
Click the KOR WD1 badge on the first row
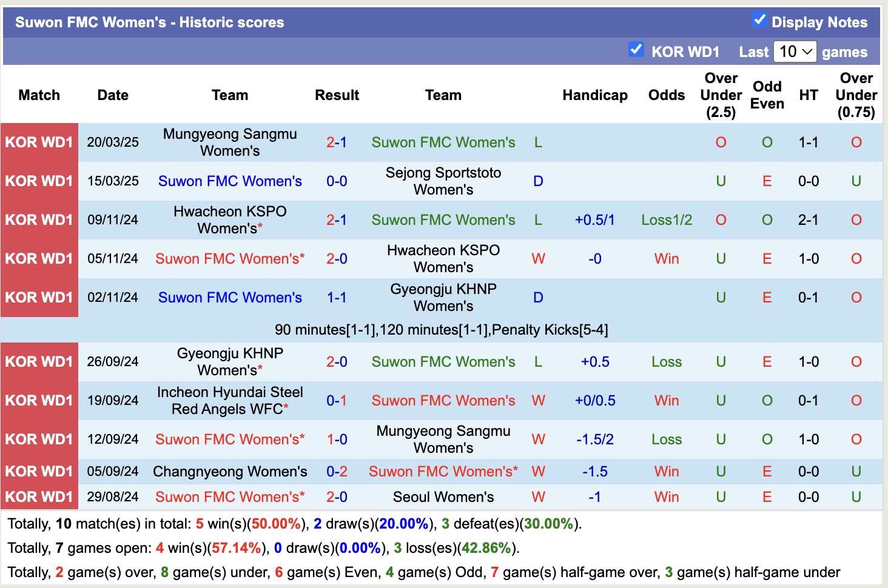coord(39,142)
